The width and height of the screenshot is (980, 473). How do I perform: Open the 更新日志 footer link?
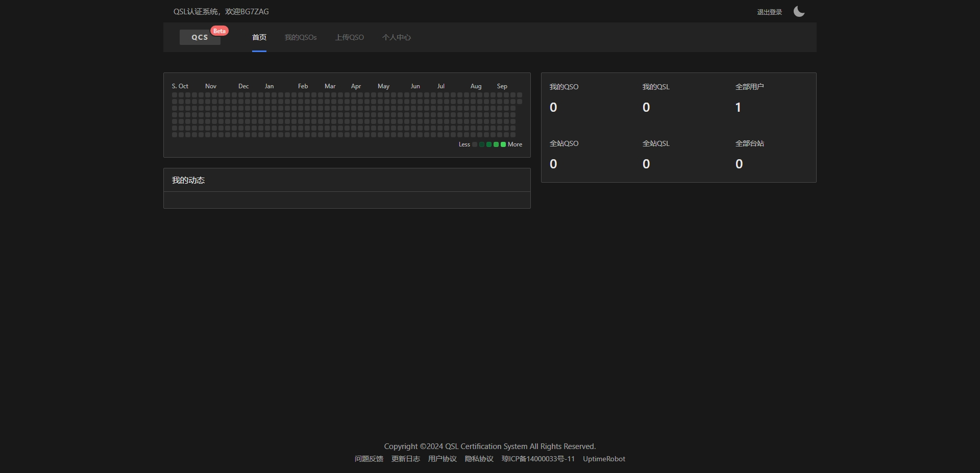[x=406, y=459]
